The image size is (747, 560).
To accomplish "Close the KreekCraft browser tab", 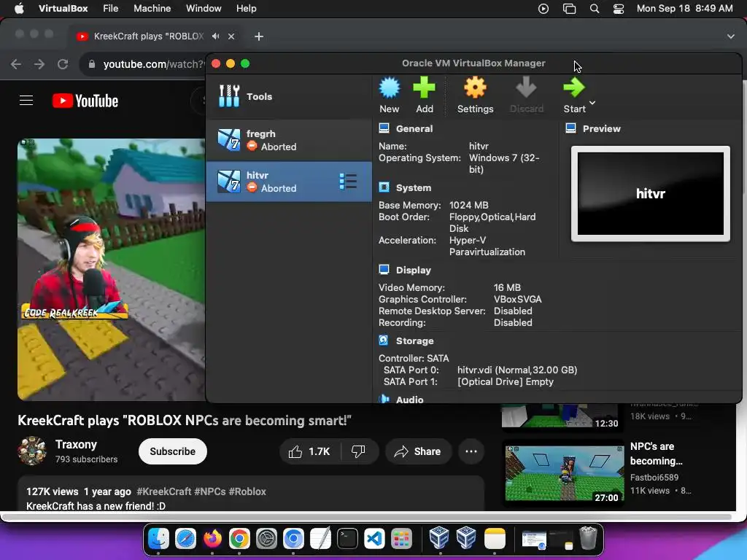I will point(231,36).
